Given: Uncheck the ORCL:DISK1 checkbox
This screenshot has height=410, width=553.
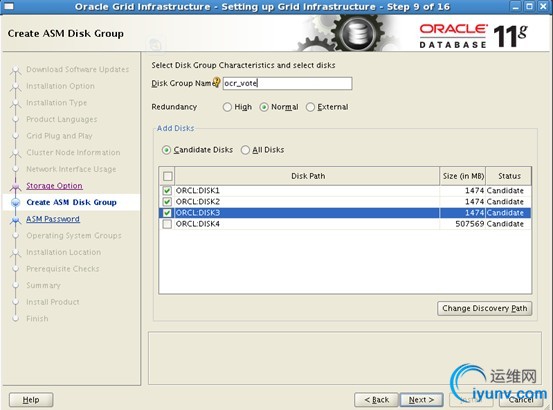Looking at the screenshot, I should coord(167,191).
